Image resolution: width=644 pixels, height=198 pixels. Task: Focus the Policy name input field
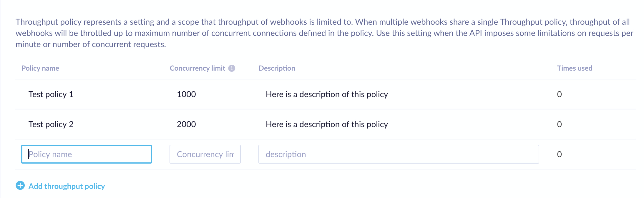tap(87, 154)
